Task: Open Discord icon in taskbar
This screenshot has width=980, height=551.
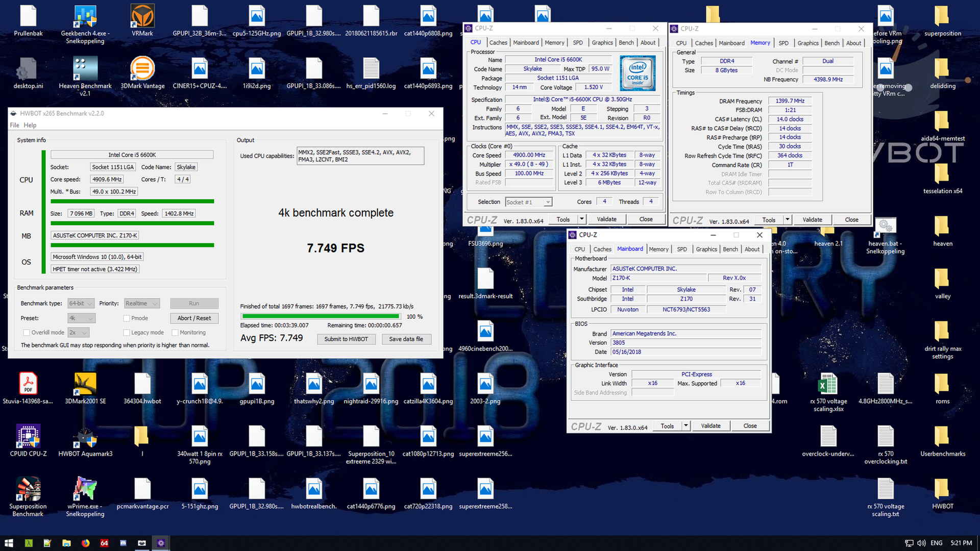Action: point(123,543)
